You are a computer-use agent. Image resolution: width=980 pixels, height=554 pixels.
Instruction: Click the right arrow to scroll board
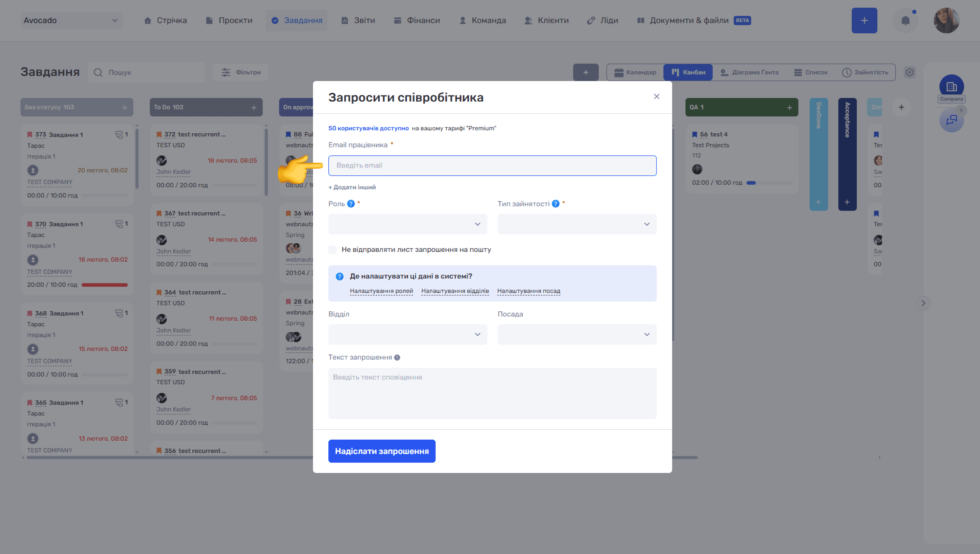(x=923, y=303)
